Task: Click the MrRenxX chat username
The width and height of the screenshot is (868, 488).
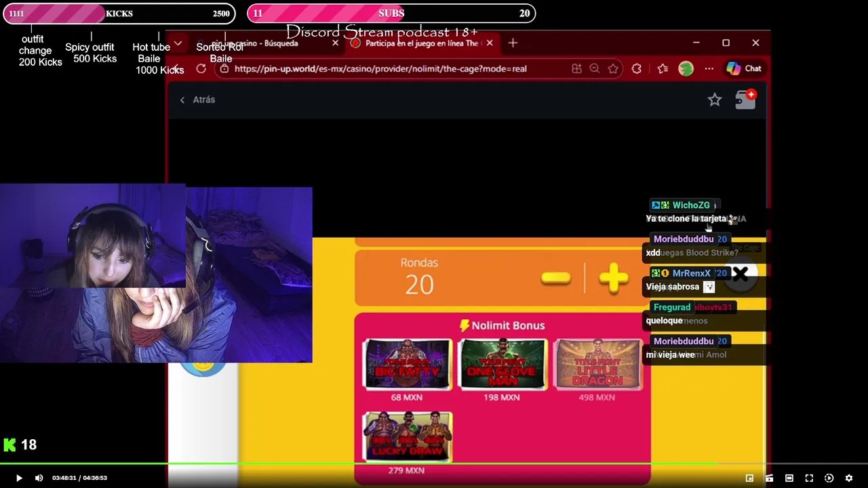Action: pyautogui.click(x=691, y=273)
